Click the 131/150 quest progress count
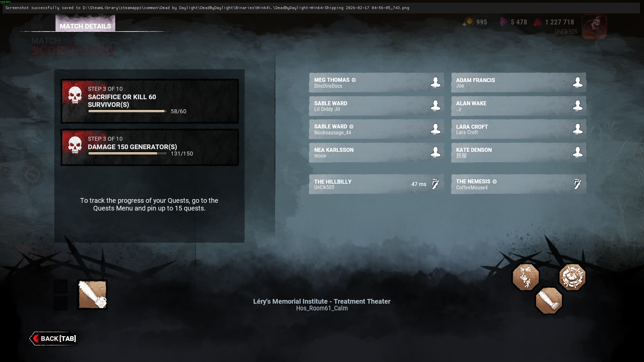 182,154
